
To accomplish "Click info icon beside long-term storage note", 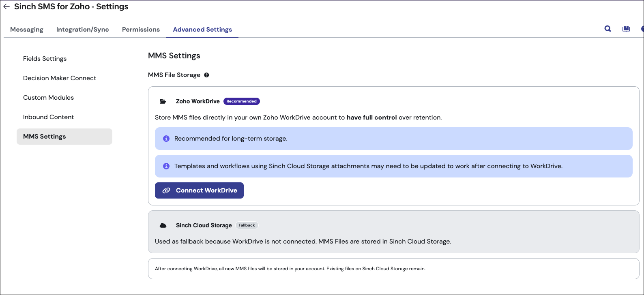I will (166, 139).
